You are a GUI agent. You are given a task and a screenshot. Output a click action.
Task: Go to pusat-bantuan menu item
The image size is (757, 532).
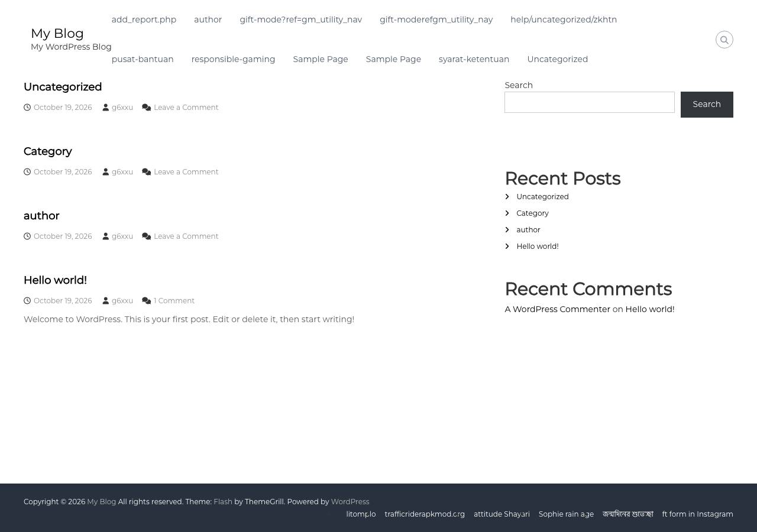[x=143, y=59]
